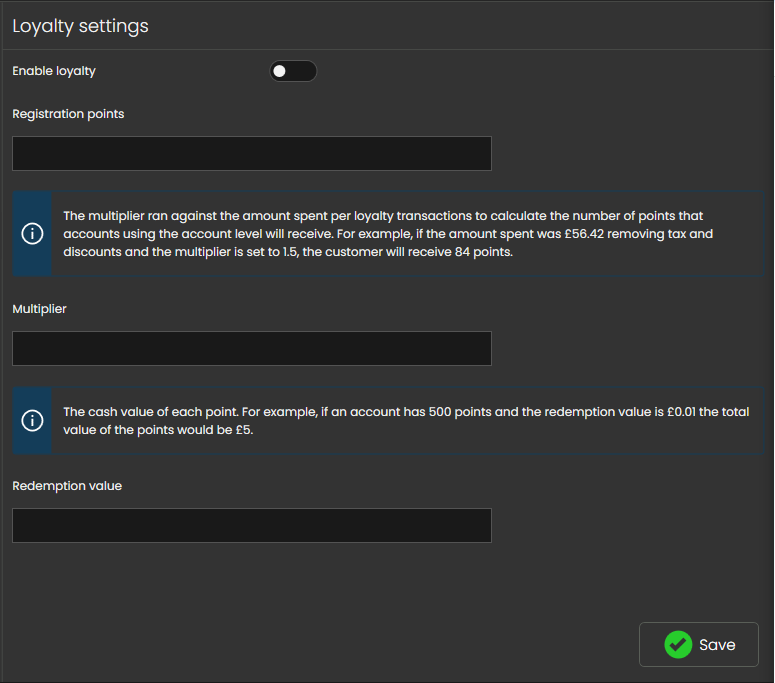Image resolution: width=775 pixels, height=683 pixels.
Task: Focus the Registration points input field
Action: 251,154
